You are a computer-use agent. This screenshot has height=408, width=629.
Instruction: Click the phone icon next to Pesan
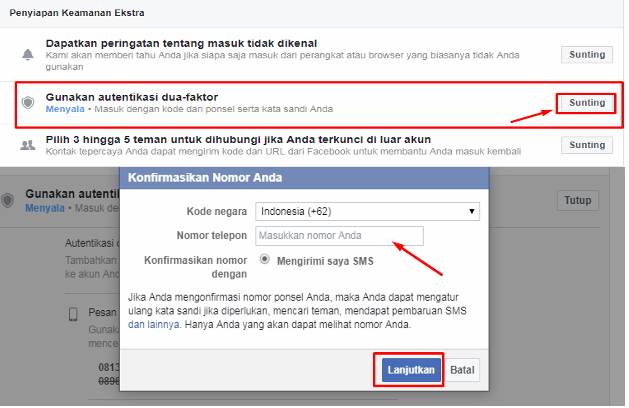[x=73, y=315]
